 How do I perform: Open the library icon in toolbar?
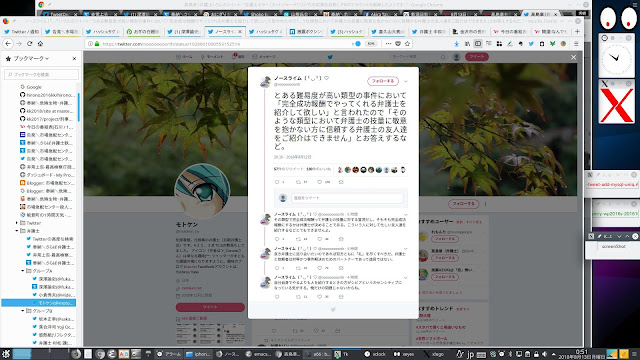click(x=467, y=44)
